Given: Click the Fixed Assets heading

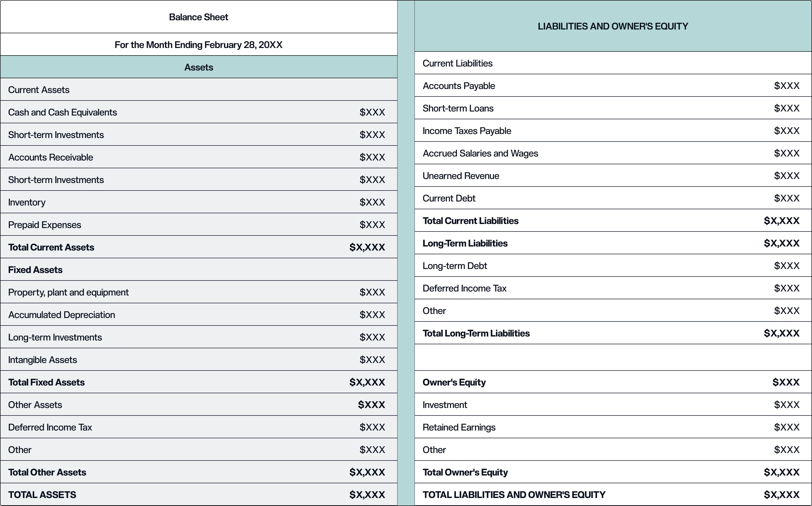Looking at the screenshot, I should pyautogui.click(x=35, y=270).
